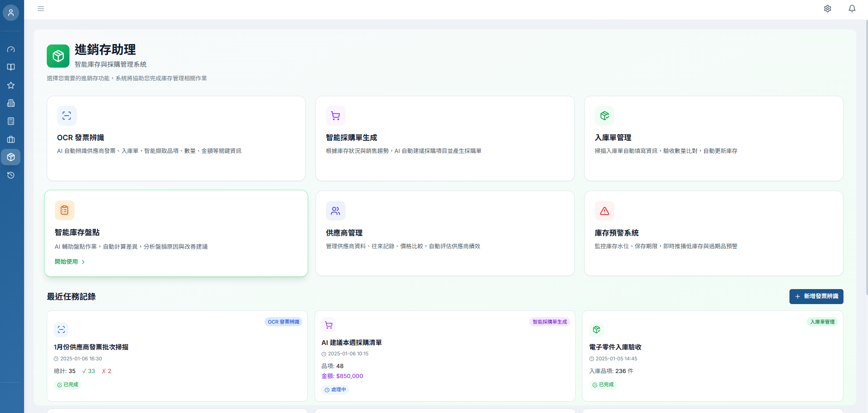Open the history clock sidebar icon
Viewport: 868px width, 413px height.
coord(11,175)
